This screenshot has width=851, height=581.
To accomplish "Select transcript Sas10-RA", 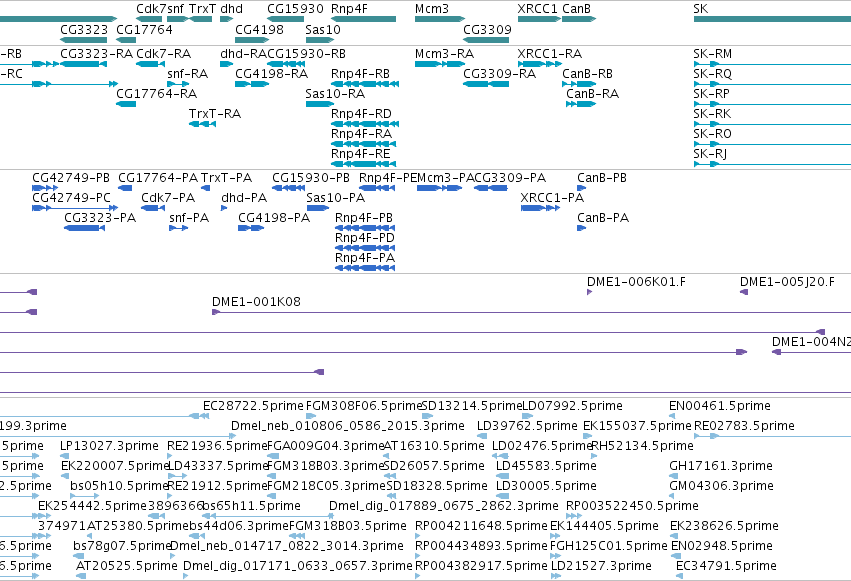I will click(x=320, y=104).
